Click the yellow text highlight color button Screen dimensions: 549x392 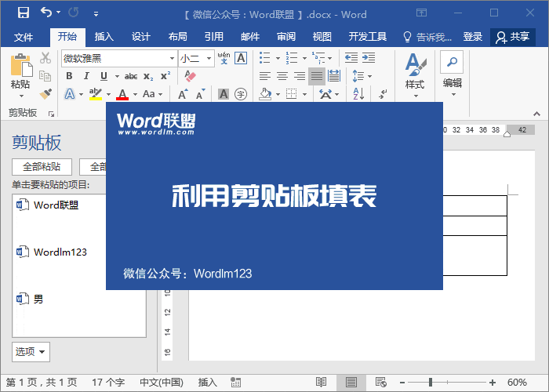(x=95, y=94)
